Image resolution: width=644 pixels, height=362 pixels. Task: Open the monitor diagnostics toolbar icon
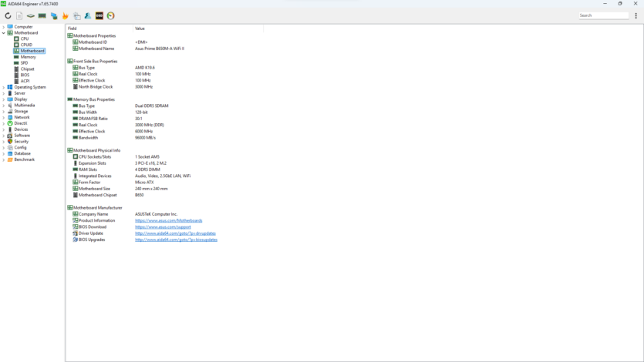(x=54, y=16)
